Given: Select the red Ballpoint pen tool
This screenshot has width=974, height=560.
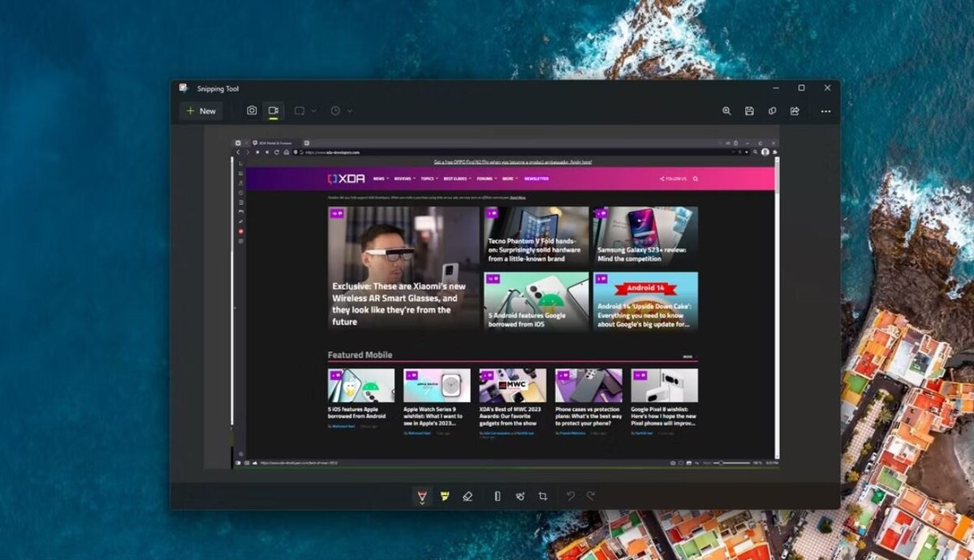Looking at the screenshot, I should (x=421, y=496).
